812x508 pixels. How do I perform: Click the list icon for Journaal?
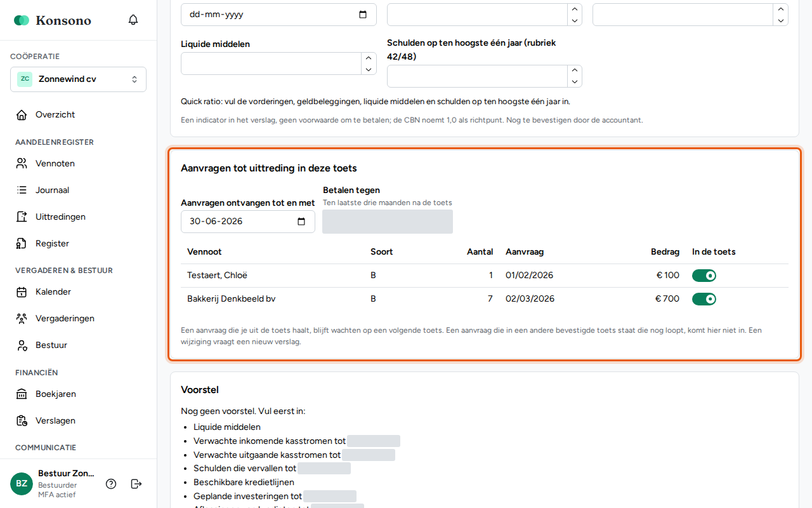click(22, 190)
